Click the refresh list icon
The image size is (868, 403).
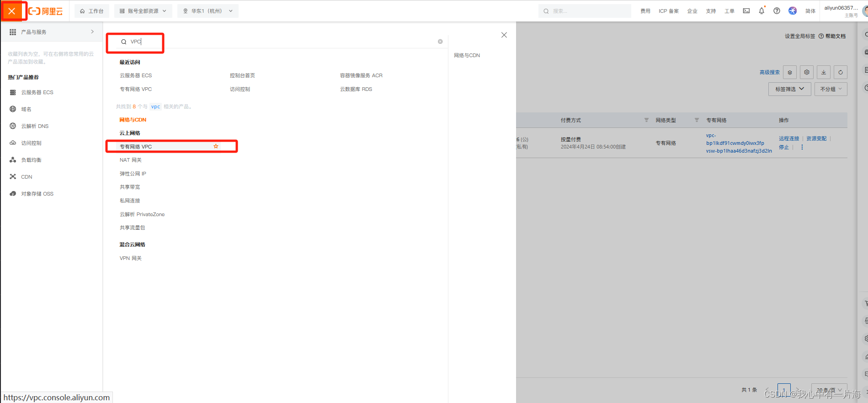coord(841,72)
